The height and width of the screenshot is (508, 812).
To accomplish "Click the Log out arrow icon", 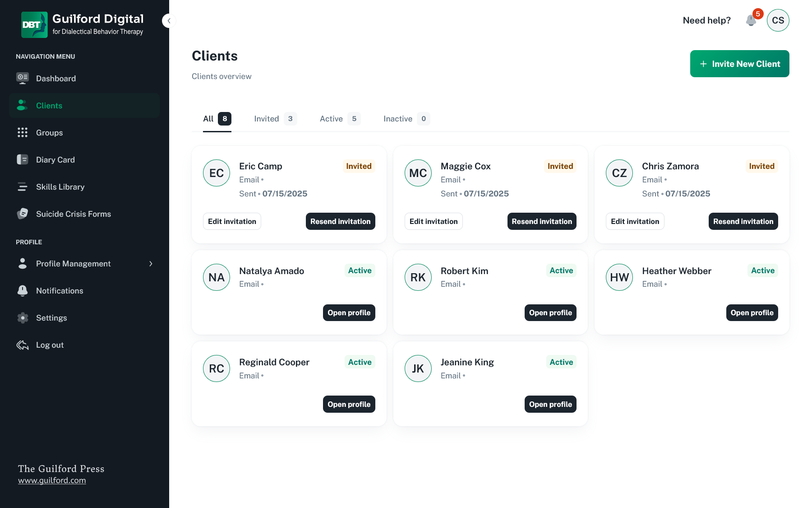I will point(23,345).
